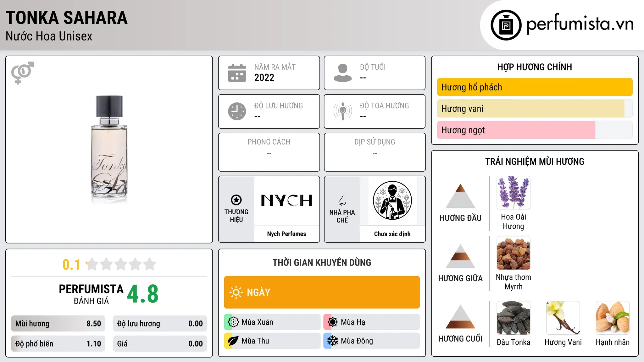Click the perfumista.vn site name
Screen dimensions: 644x362
(x=580, y=24)
